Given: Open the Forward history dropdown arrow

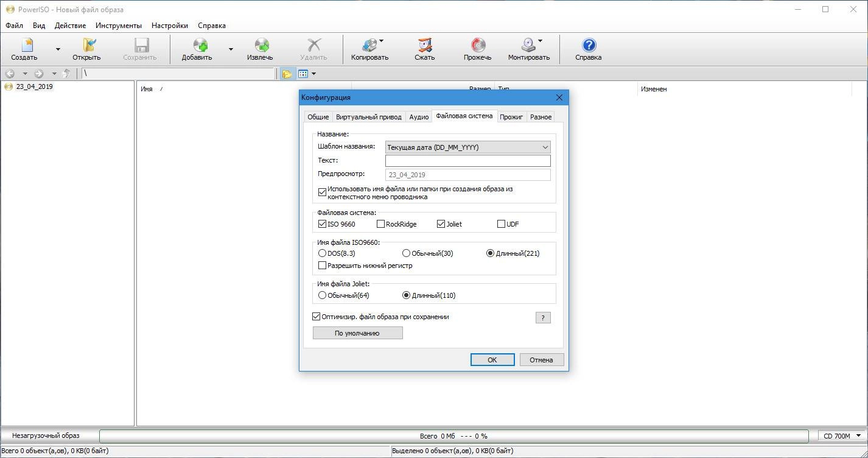Looking at the screenshot, I should click(x=54, y=74).
